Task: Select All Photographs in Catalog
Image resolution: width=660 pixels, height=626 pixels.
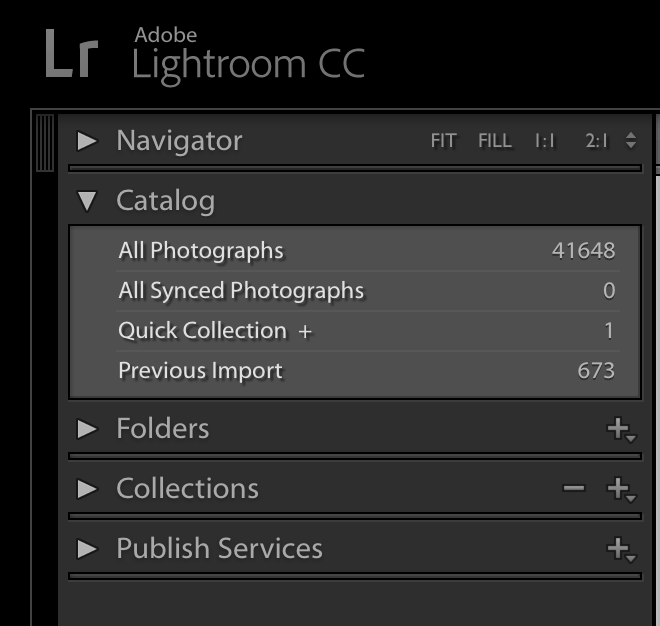Action: [201, 251]
